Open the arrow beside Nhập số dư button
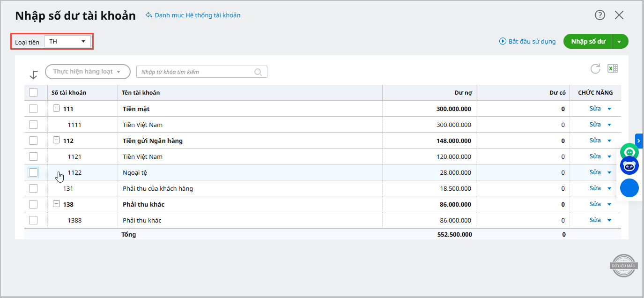This screenshot has width=644, height=298. pyautogui.click(x=620, y=42)
